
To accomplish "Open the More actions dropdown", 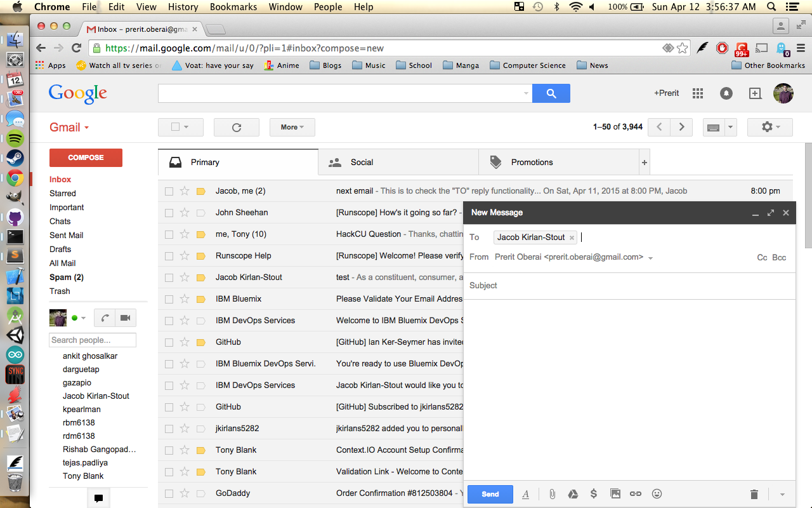I will 292,127.
